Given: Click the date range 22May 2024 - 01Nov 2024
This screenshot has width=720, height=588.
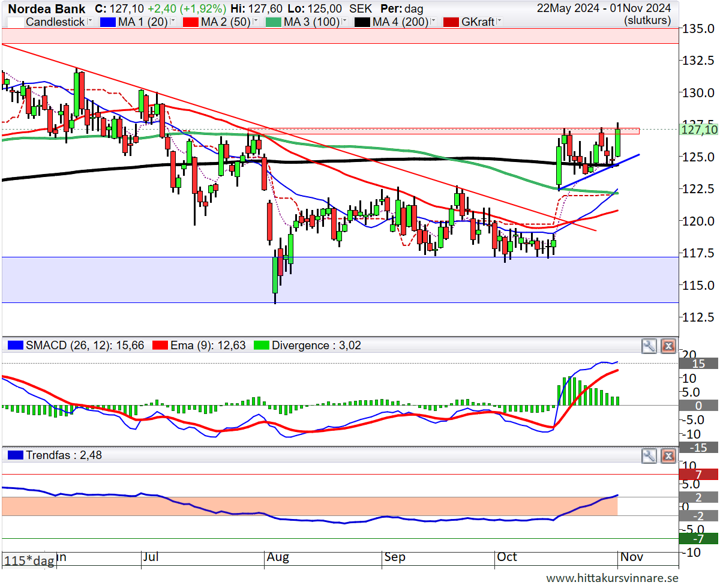Looking at the screenshot, I should [x=605, y=8].
